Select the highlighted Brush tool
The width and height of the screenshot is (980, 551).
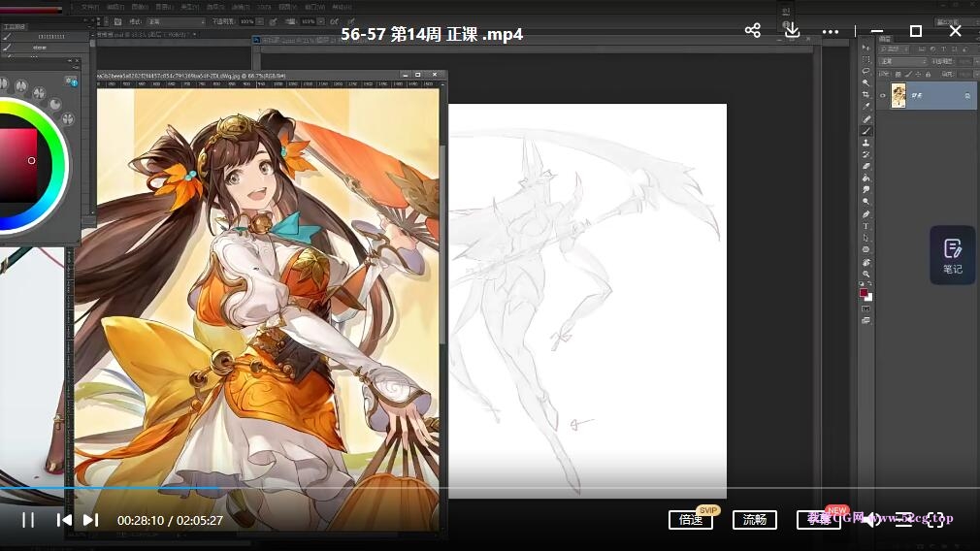(x=866, y=131)
